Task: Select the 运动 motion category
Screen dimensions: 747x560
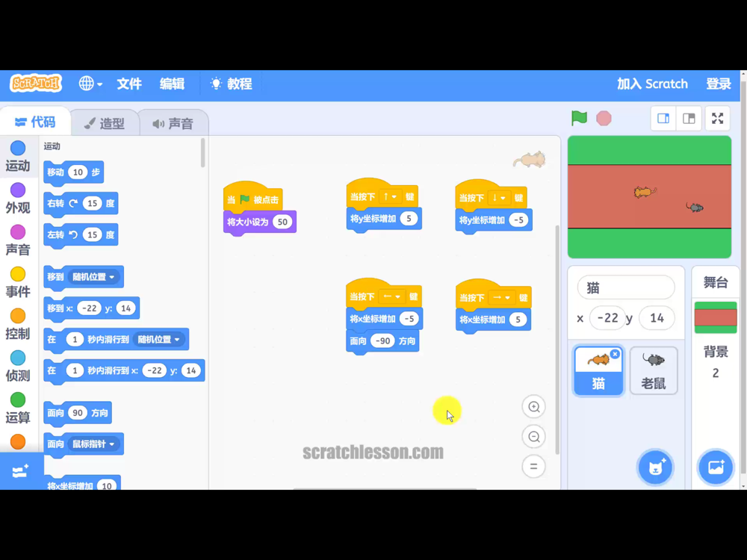Action: click(x=18, y=156)
